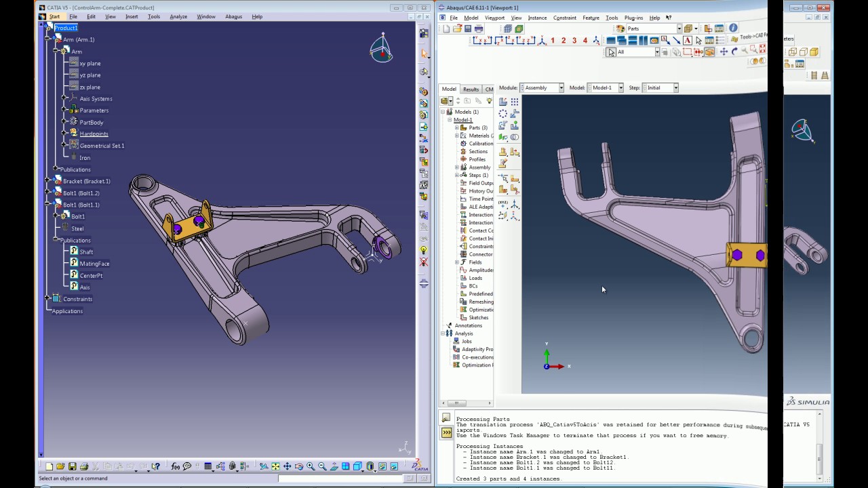Click Abaqus rotate view icon

coord(734,52)
